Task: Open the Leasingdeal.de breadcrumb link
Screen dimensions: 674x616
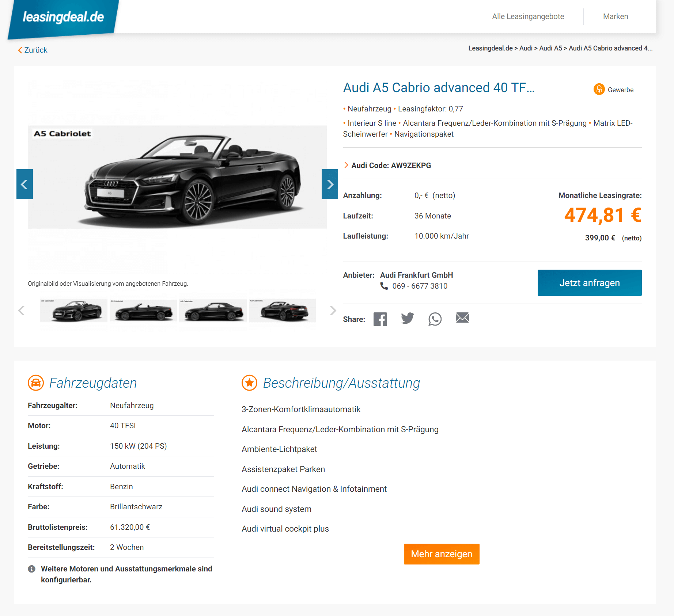Action: (x=491, y=48)
